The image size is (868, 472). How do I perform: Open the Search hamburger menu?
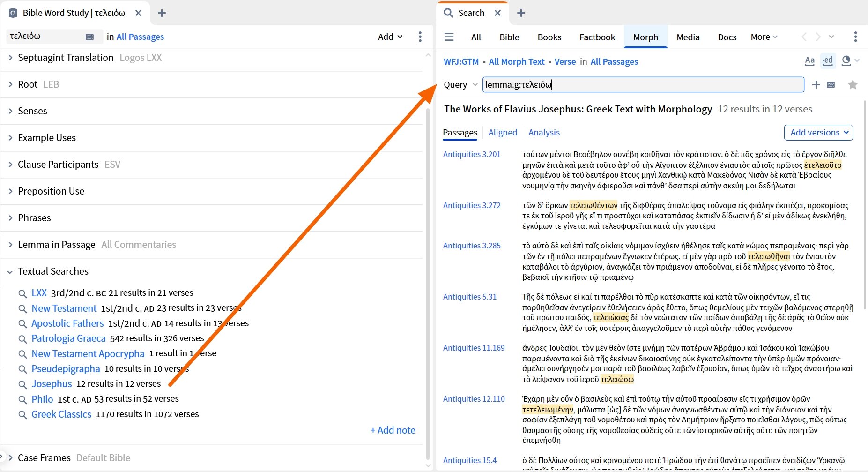pos(449,37)
